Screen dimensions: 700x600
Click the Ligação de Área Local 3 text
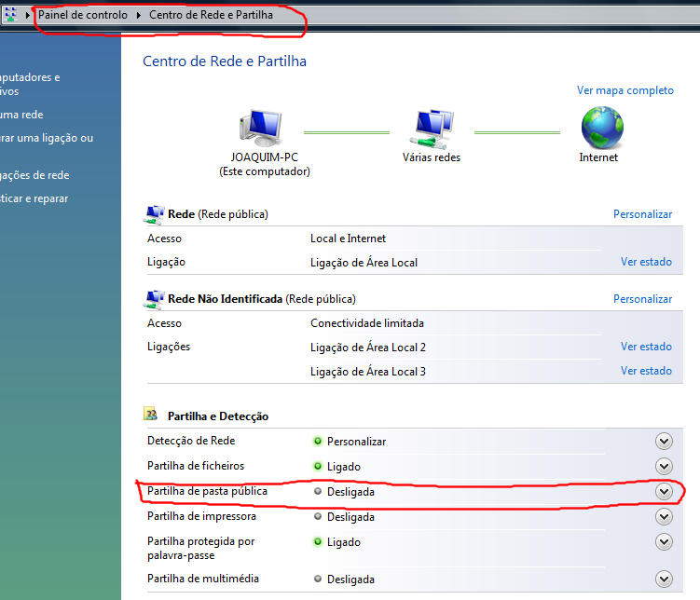click(368, 371)
